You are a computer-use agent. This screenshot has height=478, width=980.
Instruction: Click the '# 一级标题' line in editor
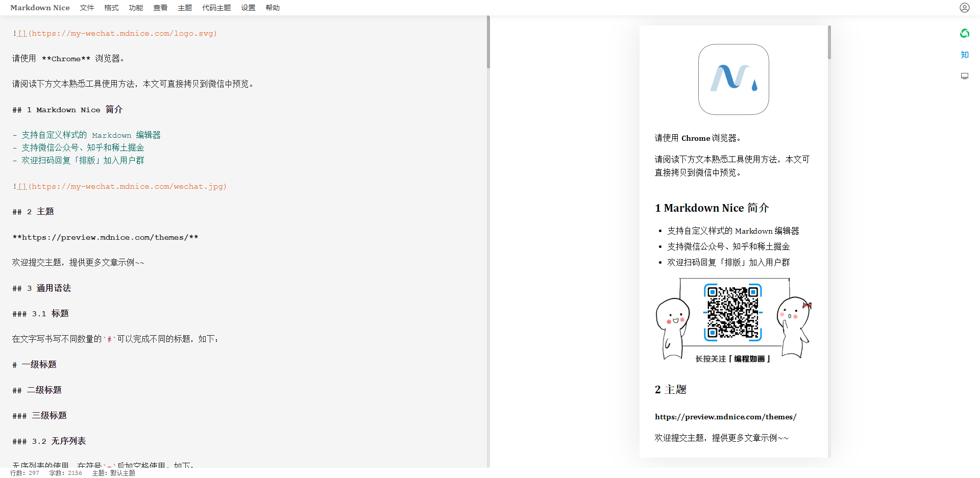[x=34, y=365]
